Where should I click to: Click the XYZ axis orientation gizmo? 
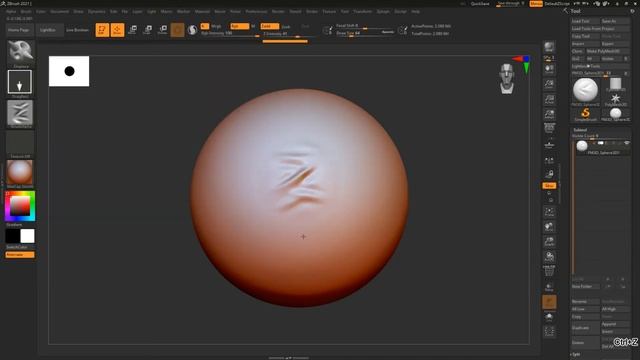pyautogui.click(x=522, y=64)
